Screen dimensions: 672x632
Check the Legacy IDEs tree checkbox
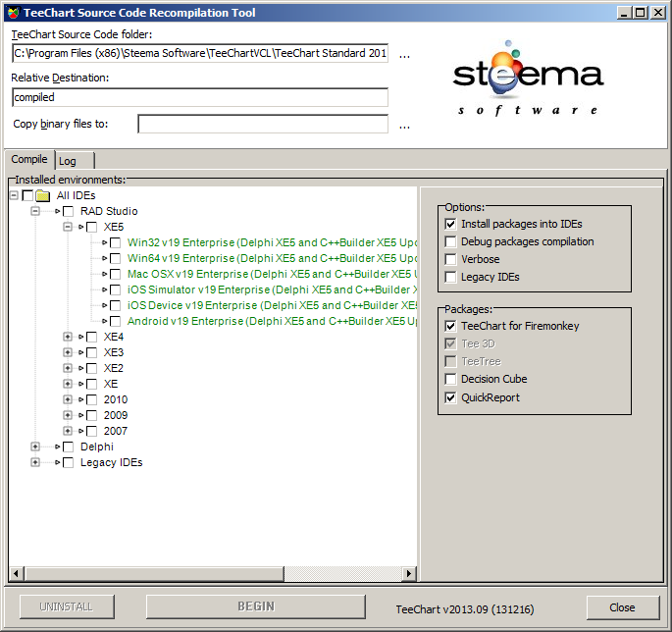(68, 462)
